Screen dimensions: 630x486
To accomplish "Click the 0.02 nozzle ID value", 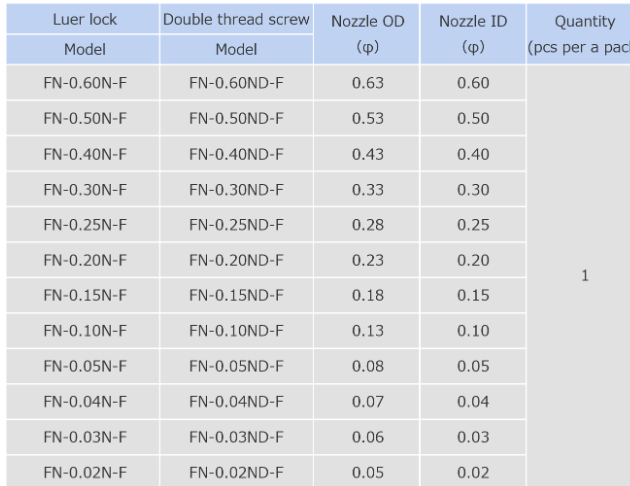I will [472, 472].
